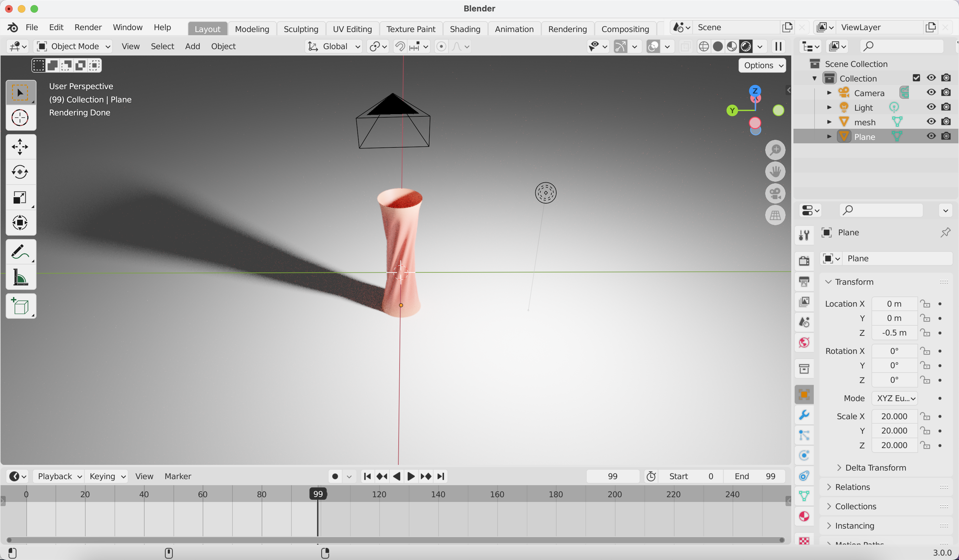Uncheck the Collection exclude checkbox
The image size is (959, 560).
pos(917,78)
